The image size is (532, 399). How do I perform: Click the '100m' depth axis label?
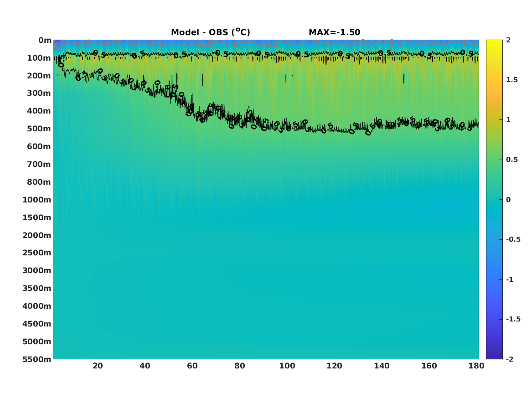[x=39, y=58]
